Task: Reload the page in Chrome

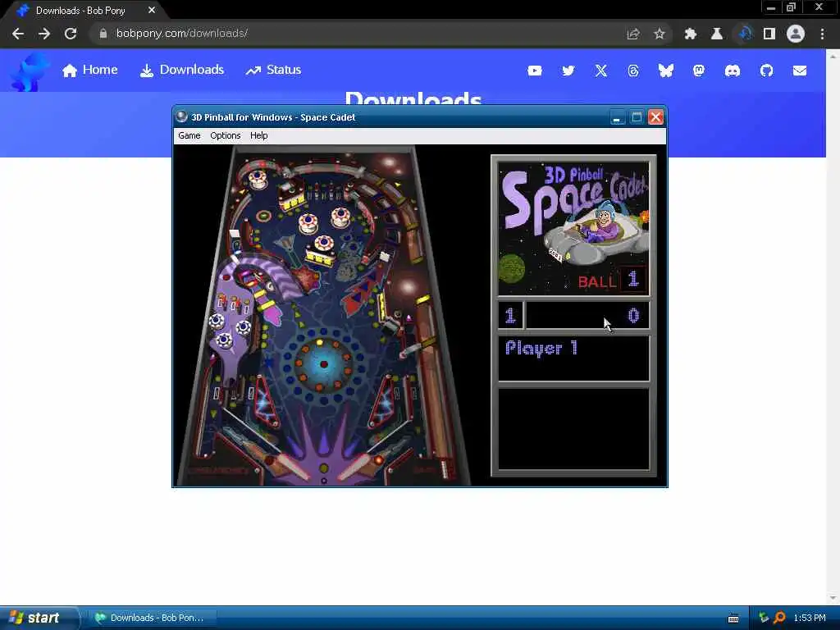Action: pos(71,34)
